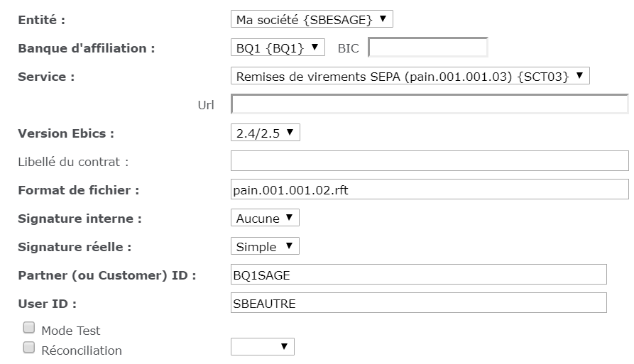The width and height of the screenshot is (634, 364).
Task: Enable the Mode Test checkbox
Action: (x=29, y=328)
